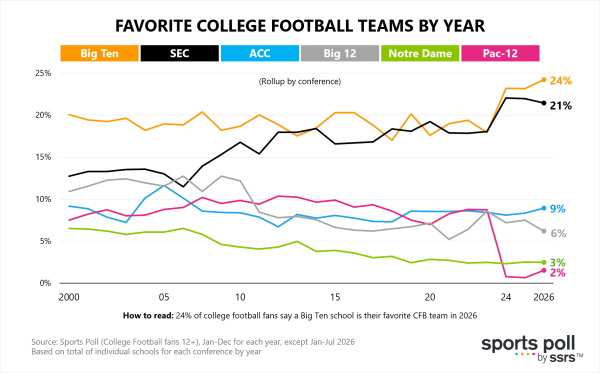The width and height of the screenshot is (600, 373).
Task: Click the chart title text
Action: 300,26
